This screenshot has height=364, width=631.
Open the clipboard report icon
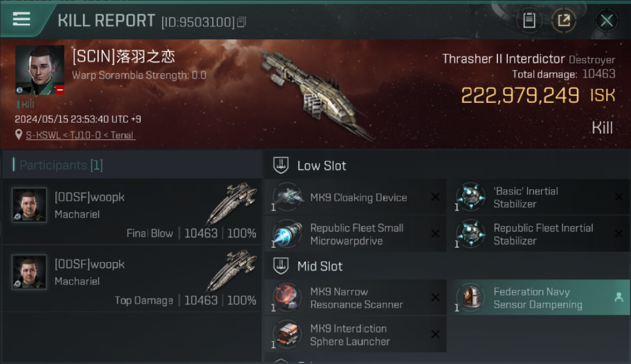[529, 20]
